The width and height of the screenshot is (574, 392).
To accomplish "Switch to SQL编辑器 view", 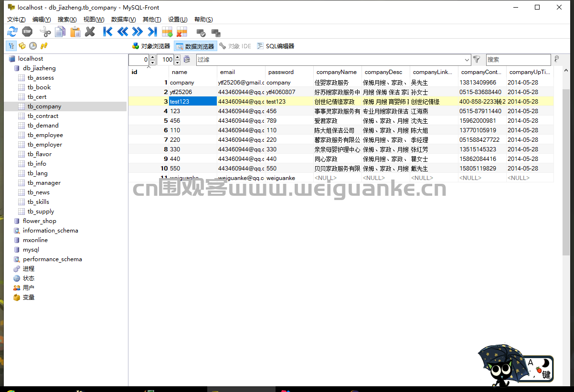I will [x=276, y=46].
